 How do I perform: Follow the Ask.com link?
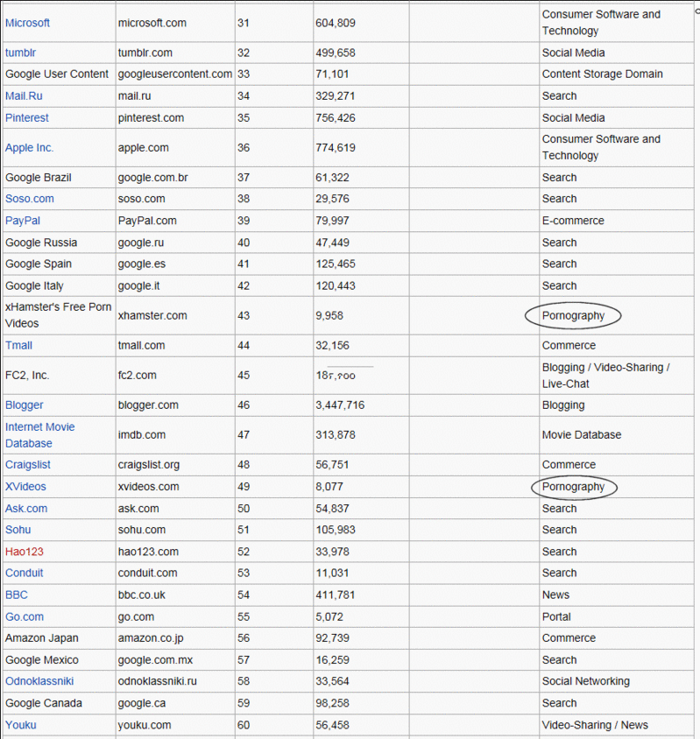(26, 509)
